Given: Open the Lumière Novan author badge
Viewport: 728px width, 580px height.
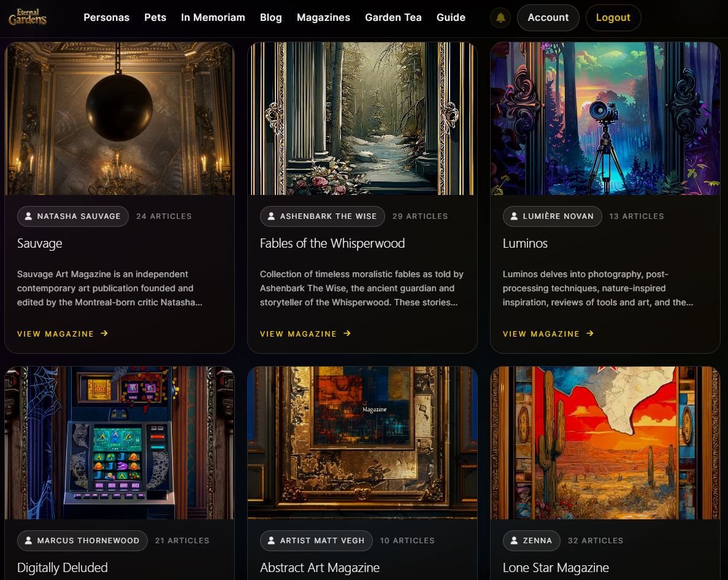Looking at the screenshot, I should [552, 216].
